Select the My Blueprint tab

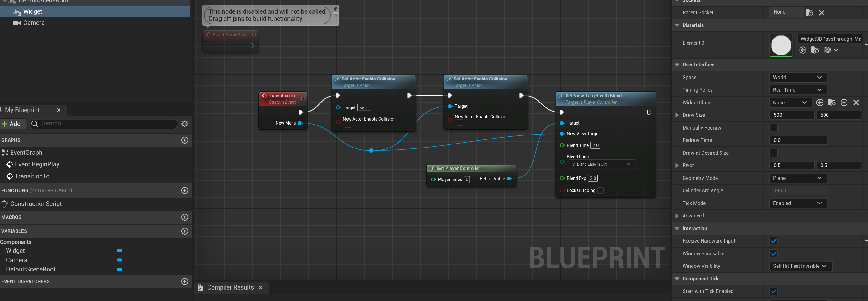click(x=22, y=110)
